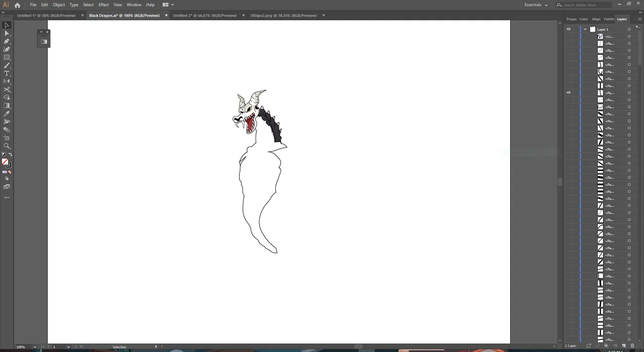Switch to Properties panel tab

tap(572, 19)
